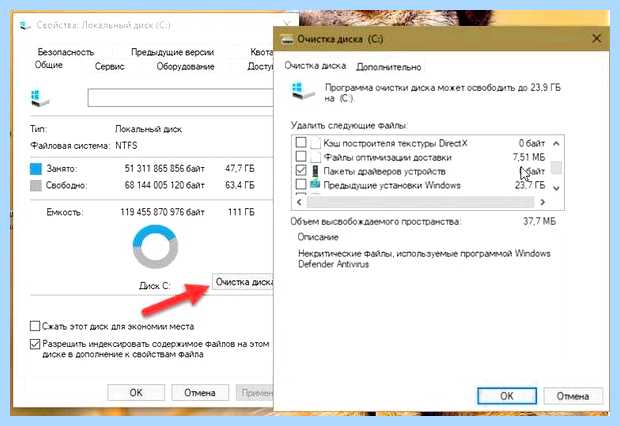Click the 'NTFS' file system value
Screen dimensions: 620x426
pos(126,146)
